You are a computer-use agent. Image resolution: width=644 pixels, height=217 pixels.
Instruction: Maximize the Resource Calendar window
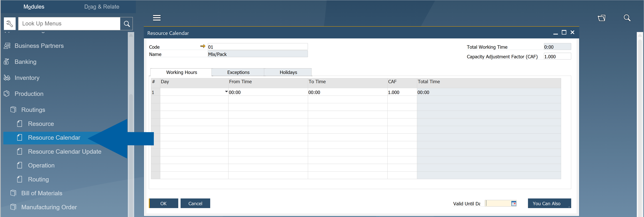564,32
